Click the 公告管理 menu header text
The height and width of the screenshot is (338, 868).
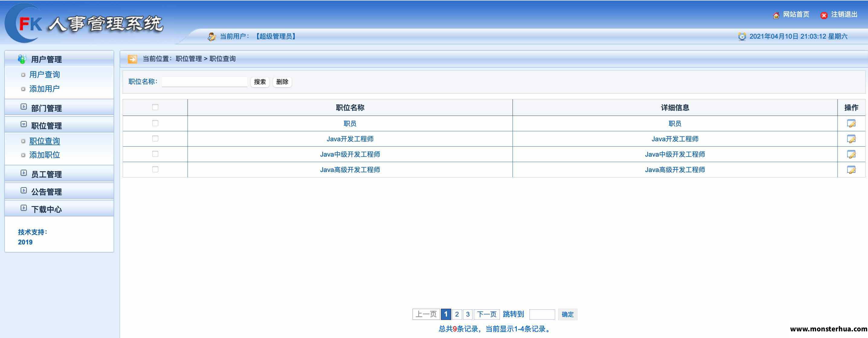(x=47, y=192)
